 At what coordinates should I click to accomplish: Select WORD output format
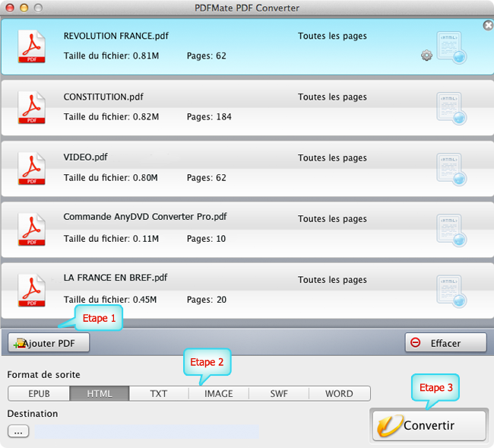pyautogui.click(x=339, y=393)
